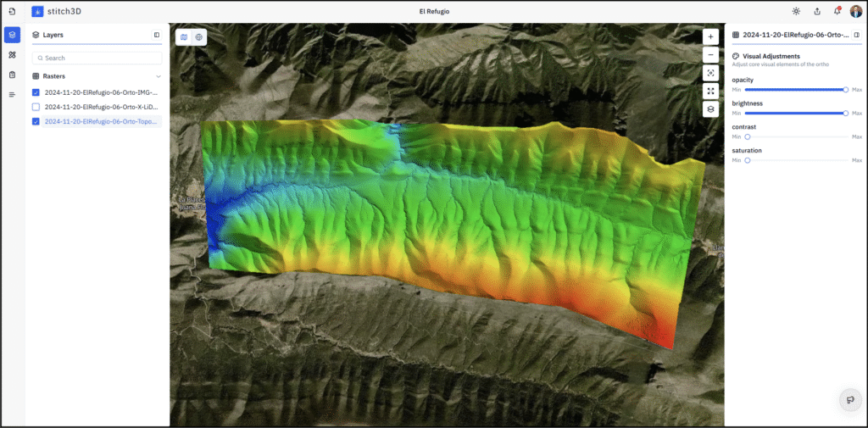The height and width of the screenshot is (428, 868).
Task: Click the exit icon at top-left corner
Action: tap(12, 11)
